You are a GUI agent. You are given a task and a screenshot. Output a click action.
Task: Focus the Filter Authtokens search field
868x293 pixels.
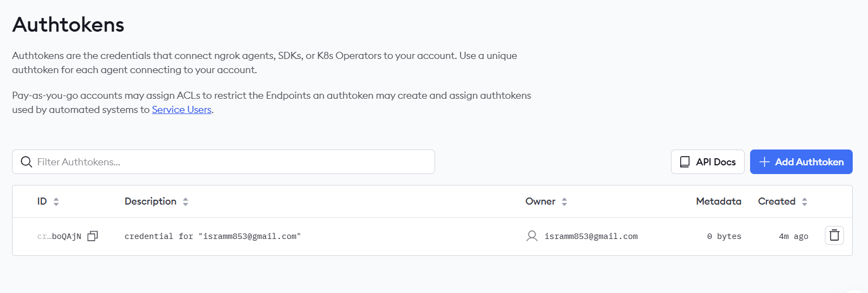click(x=229, y=162)
